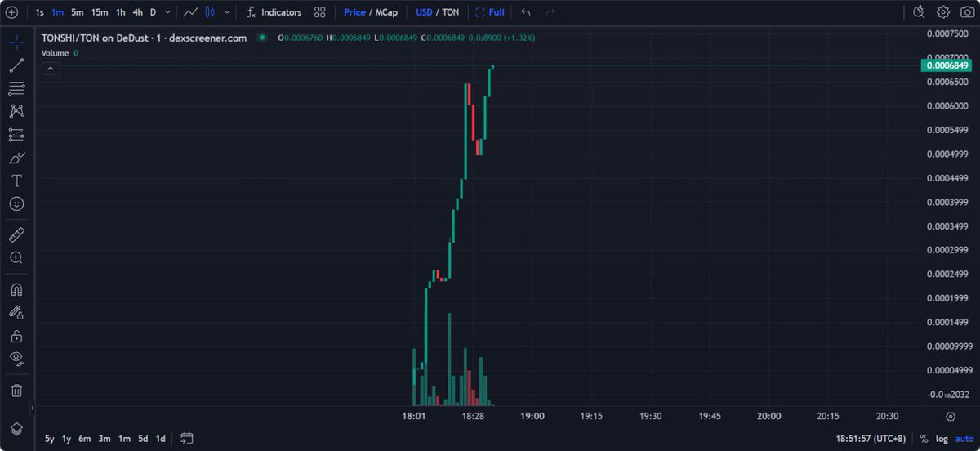980x451 pixels.
Task: Expand the timeframe interval dropdown arrow
Action: point(167,12)
